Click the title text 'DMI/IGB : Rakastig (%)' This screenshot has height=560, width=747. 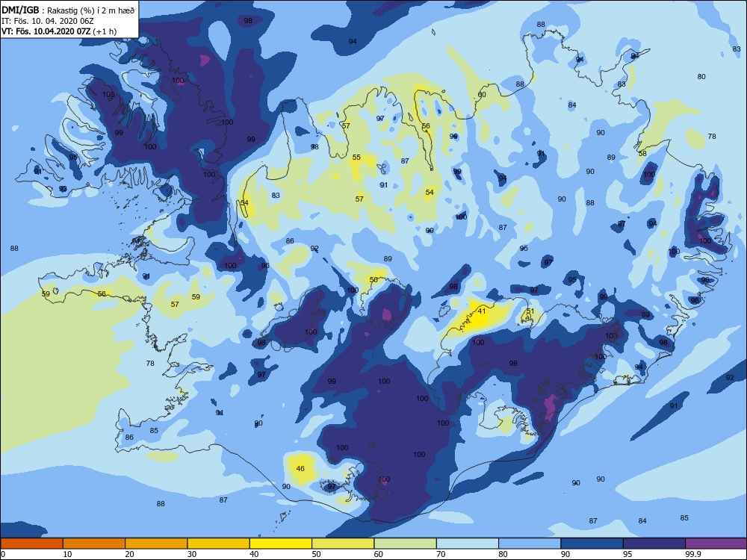(48, 10)
